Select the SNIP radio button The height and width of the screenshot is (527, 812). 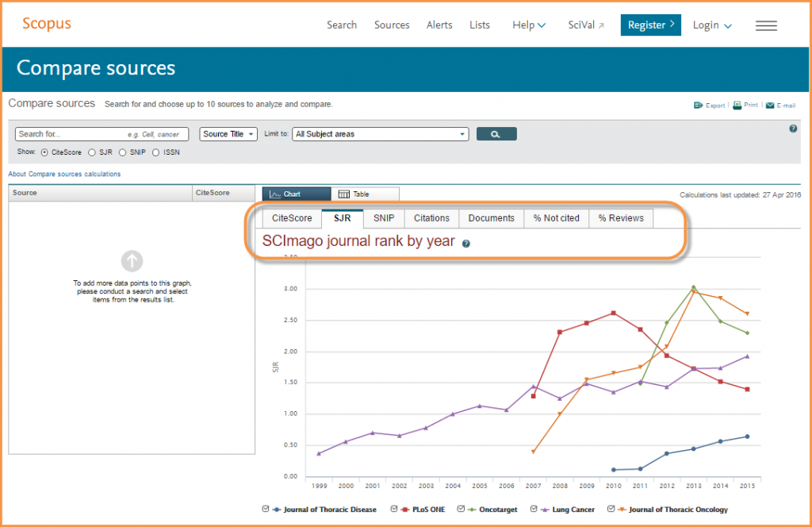click(123, 152)
